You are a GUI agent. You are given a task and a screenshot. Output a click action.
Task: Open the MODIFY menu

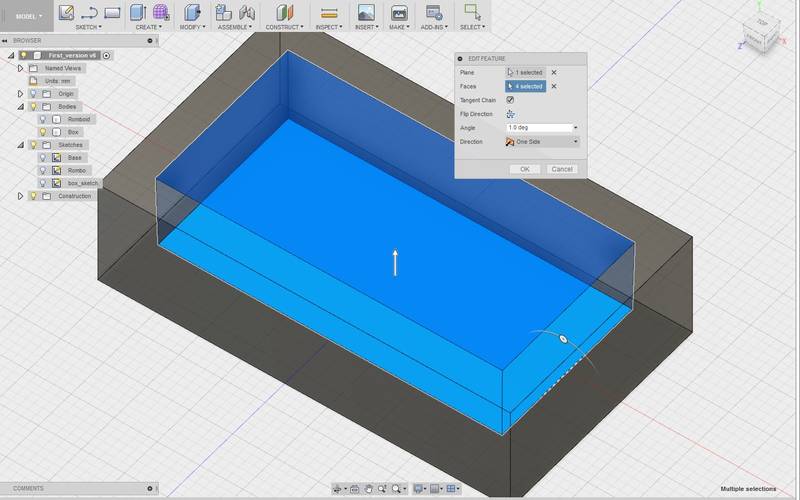coord(192,27)
